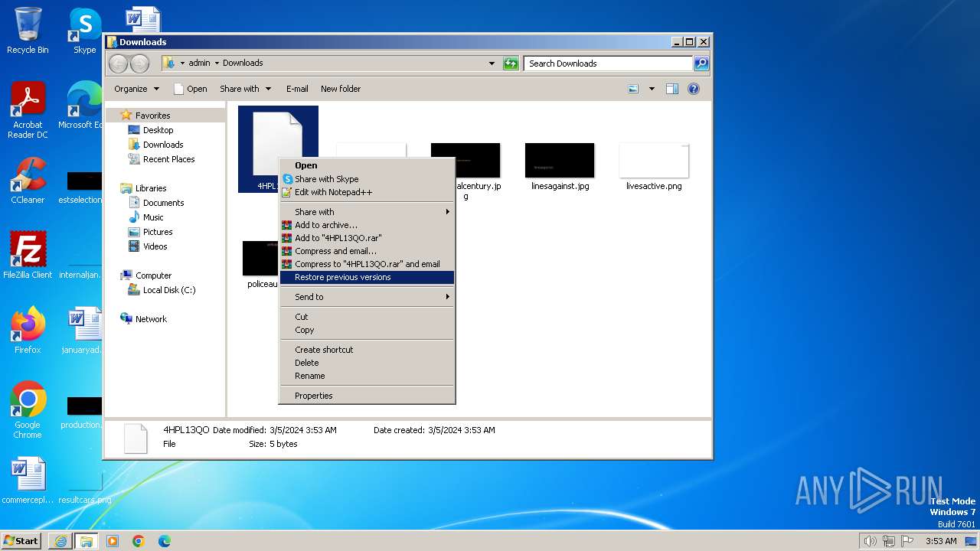Click Open in the context menu
The height and width of the screenshot is (551, 980).
(x=367, y=165)
